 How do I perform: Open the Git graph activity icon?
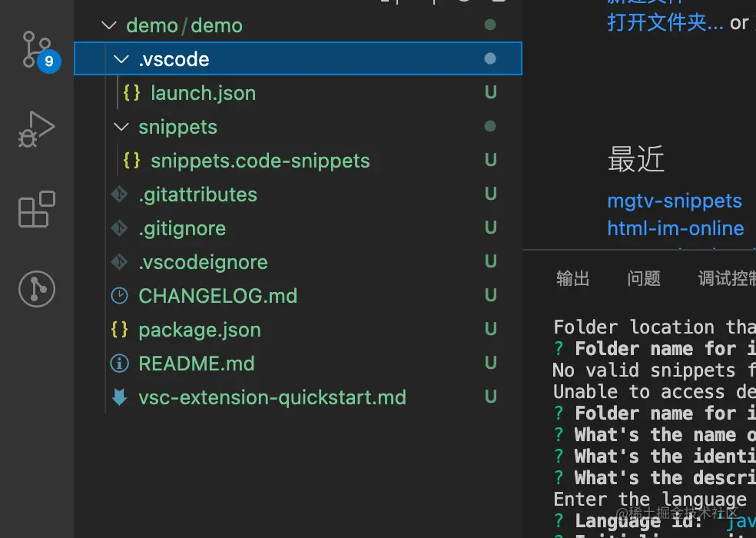37,289
